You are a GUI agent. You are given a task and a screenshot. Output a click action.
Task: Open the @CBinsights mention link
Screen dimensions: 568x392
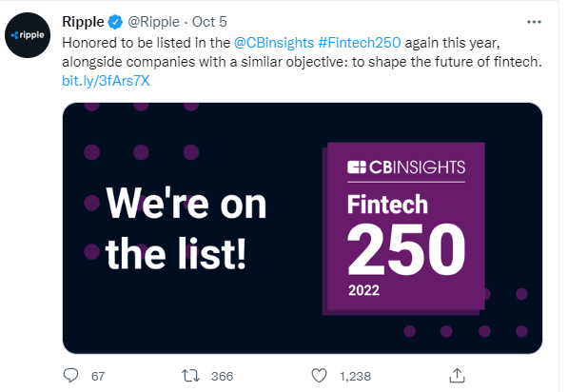click(x=274, y=43)
